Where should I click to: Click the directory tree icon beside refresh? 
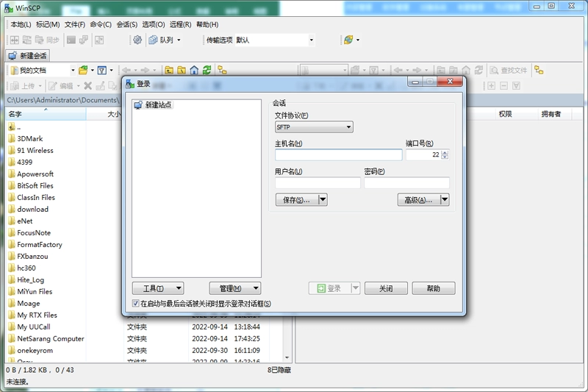click(223, 70)
